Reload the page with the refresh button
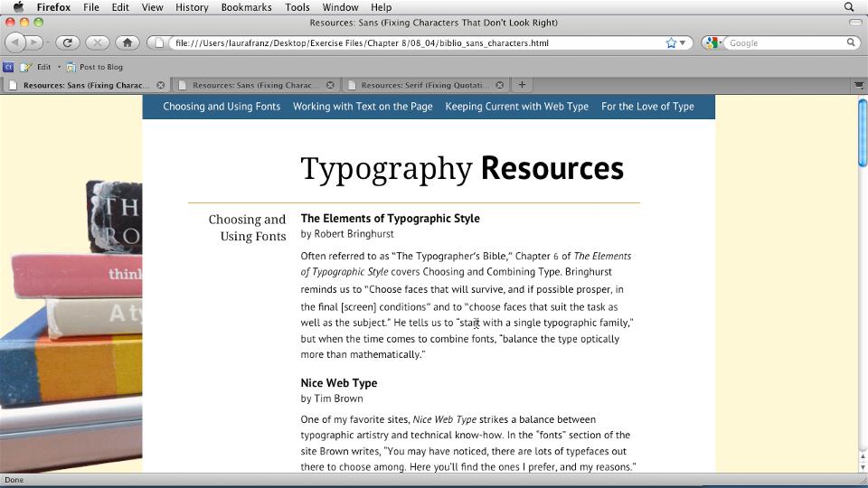 [68, 42]
